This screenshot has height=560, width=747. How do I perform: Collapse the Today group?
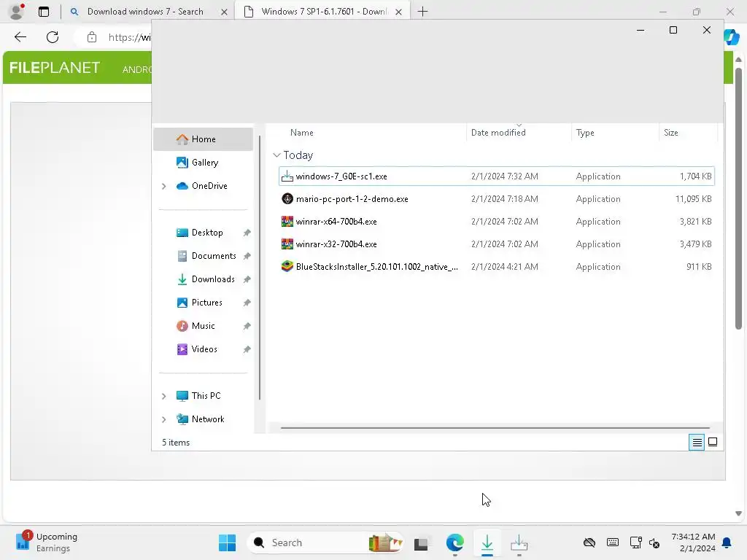pyautogui.click(x=276, y=155)
